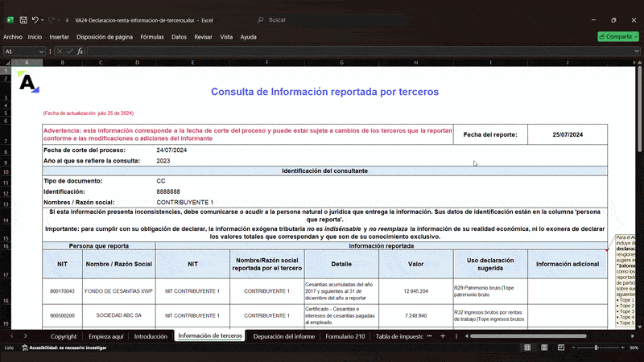Click value cell 7.248.940
Image resolution: width=644 pixels, height=362 pixels.
click(415, 315)
